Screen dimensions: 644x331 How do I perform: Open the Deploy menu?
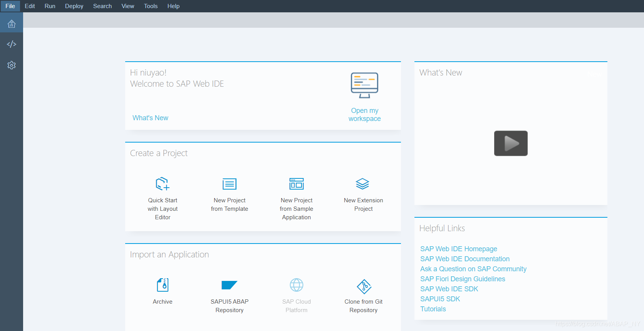(74, 6)
